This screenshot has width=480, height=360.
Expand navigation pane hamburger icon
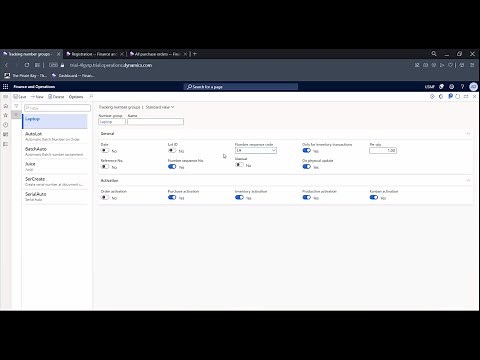pos(5,96)
